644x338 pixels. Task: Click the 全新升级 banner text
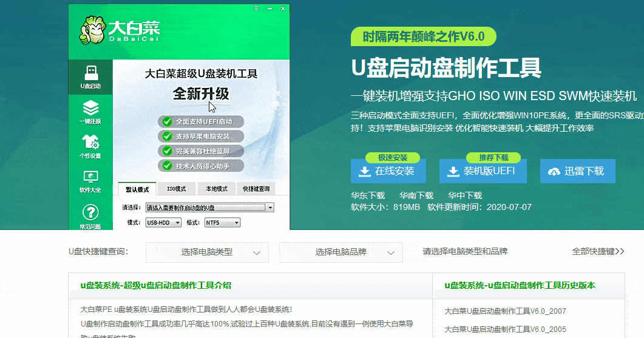[x=201, y=94]
